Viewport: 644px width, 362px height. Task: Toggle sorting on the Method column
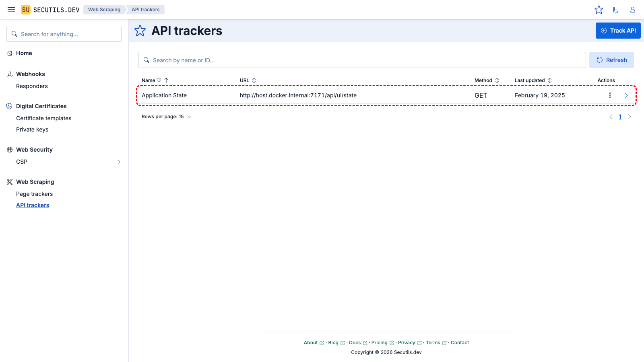point(497,80)
